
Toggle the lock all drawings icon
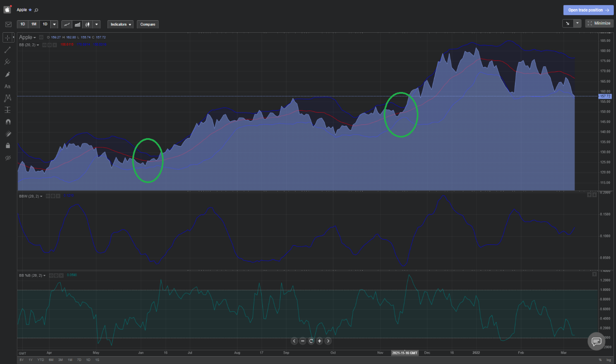coord(7,146)
